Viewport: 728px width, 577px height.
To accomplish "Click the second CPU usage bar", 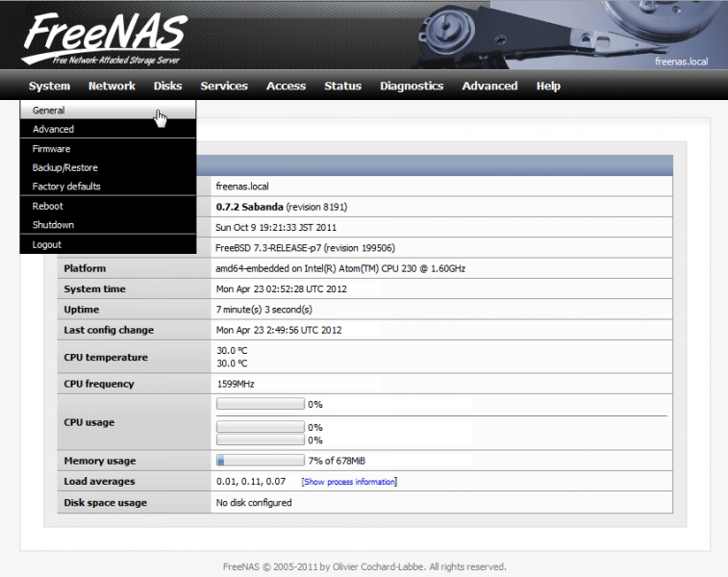I will (x=261, y=427).
